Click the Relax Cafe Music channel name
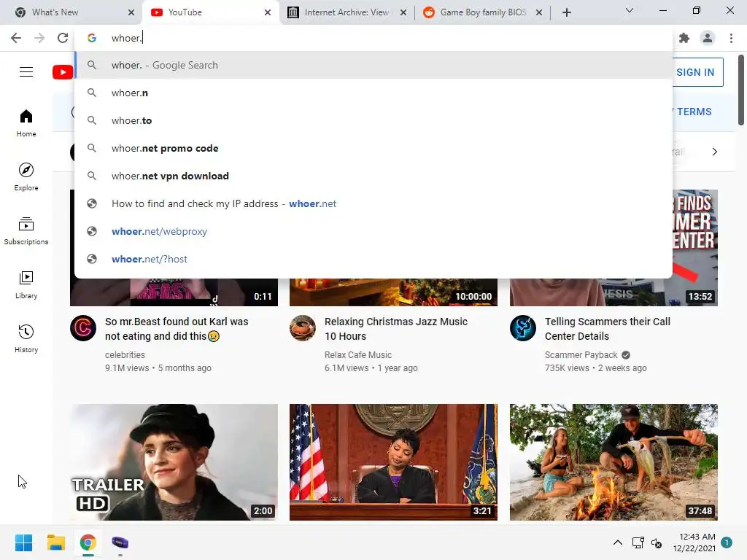 tap(357, 355)
